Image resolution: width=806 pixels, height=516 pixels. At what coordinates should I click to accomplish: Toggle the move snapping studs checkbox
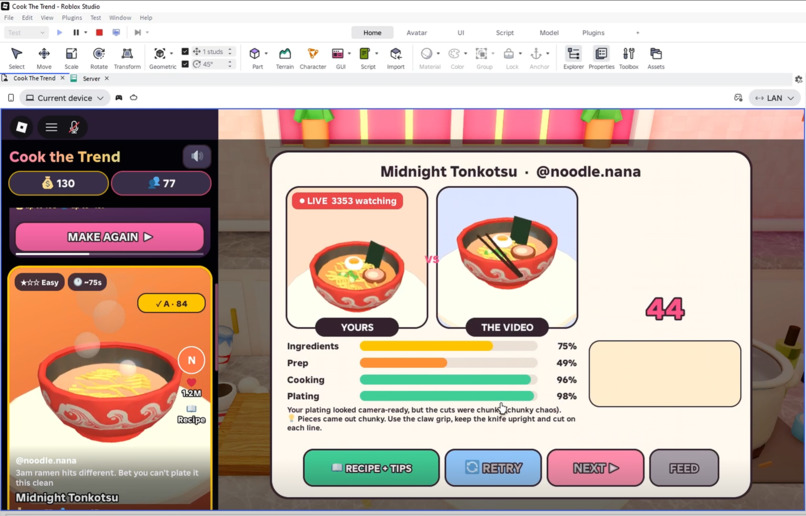pos(185,51)
